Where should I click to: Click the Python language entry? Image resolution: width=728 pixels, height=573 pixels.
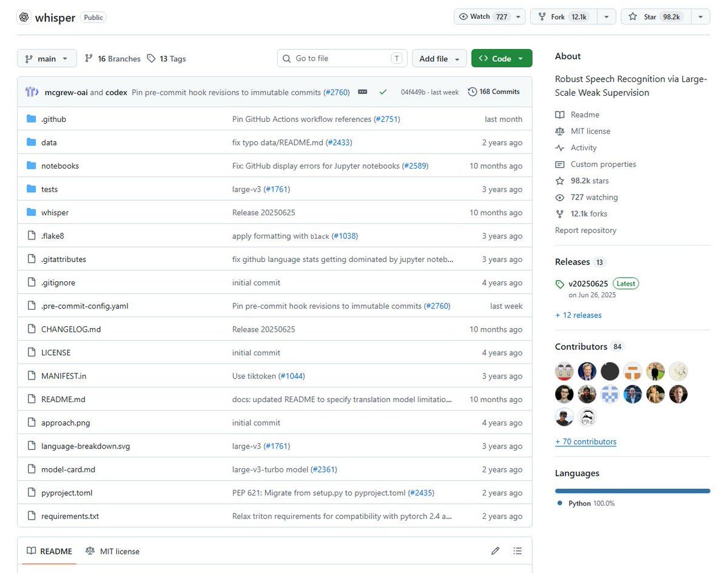pyautogui.click(x=585, y=504)
